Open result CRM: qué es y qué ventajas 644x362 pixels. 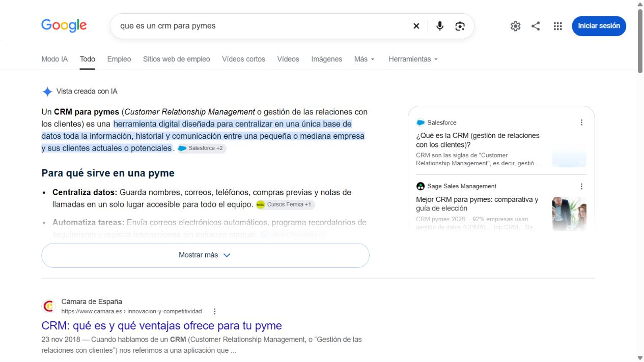point(161,325)
